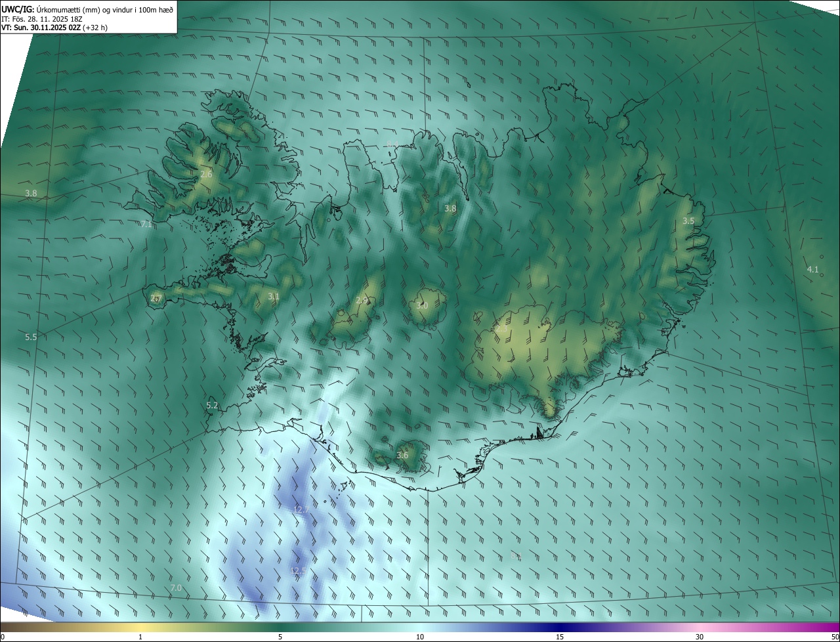The width and height of the screenshot is (840, 642).
Task: Click the 3.1 value on the map
Action: [x=274, y=297]
